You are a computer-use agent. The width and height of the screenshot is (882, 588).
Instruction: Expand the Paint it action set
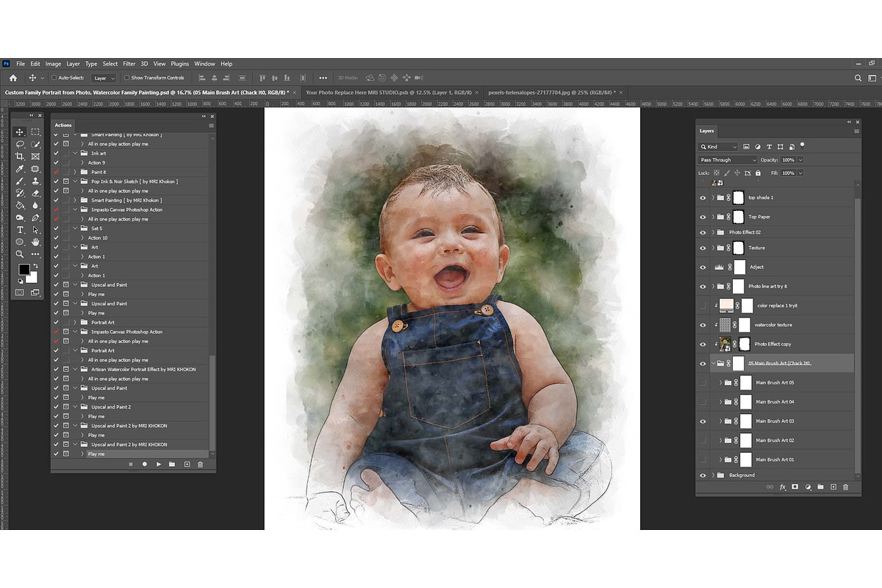pos(74,172)
